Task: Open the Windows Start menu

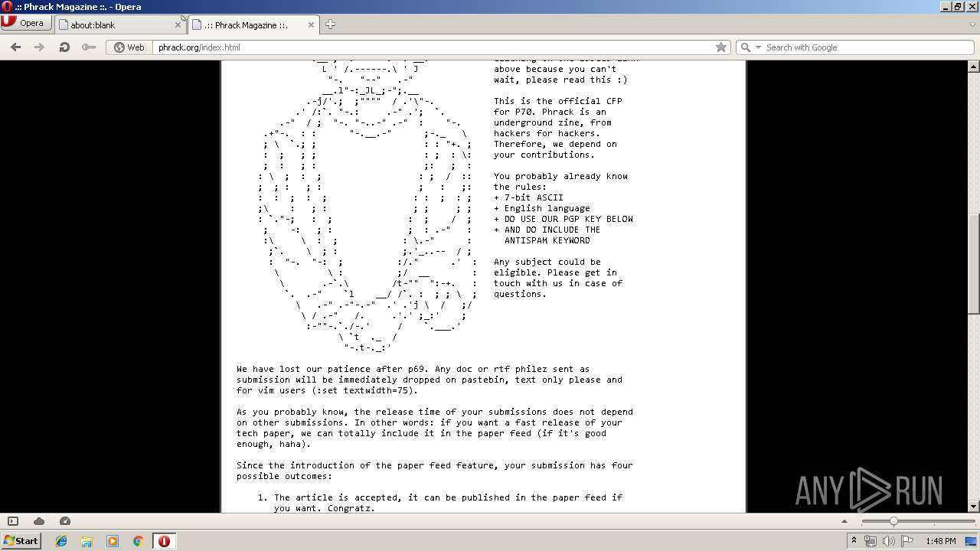Action: (x=21, y=540)
